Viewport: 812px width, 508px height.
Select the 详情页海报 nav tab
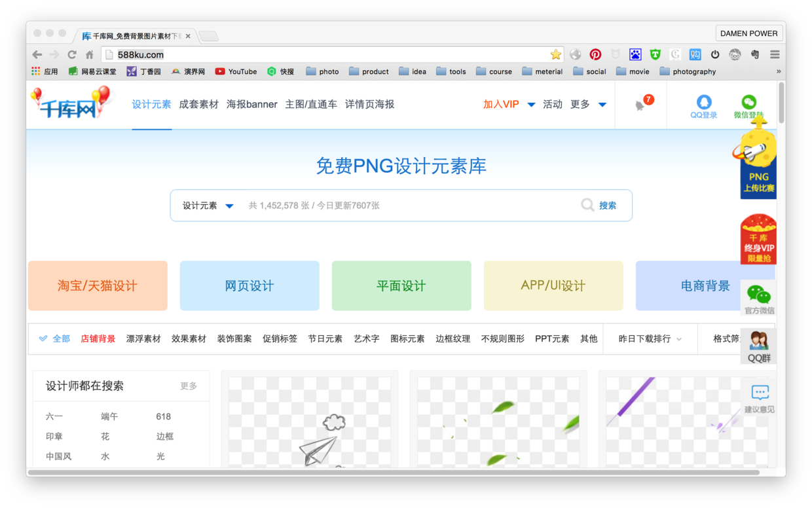point(369,104)
